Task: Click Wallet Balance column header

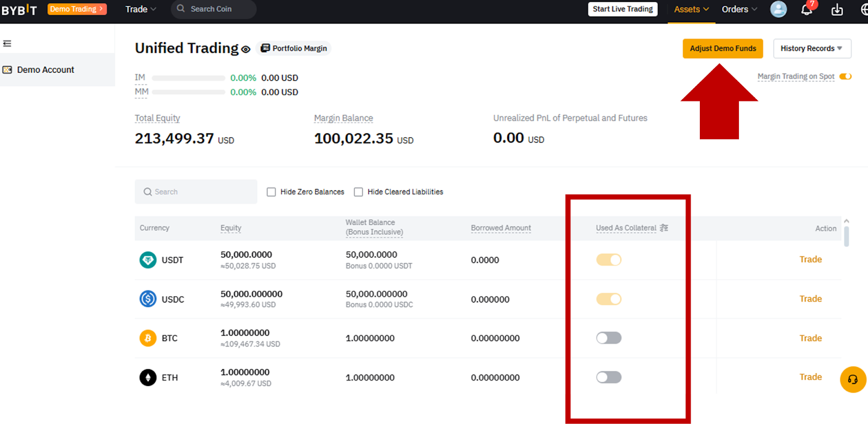Action: (374, 227)
